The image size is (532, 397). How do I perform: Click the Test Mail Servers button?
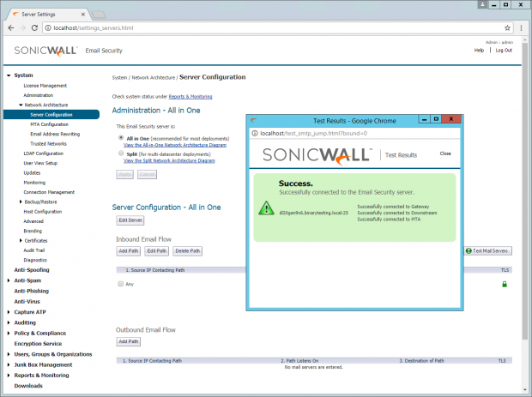(488, 251)
